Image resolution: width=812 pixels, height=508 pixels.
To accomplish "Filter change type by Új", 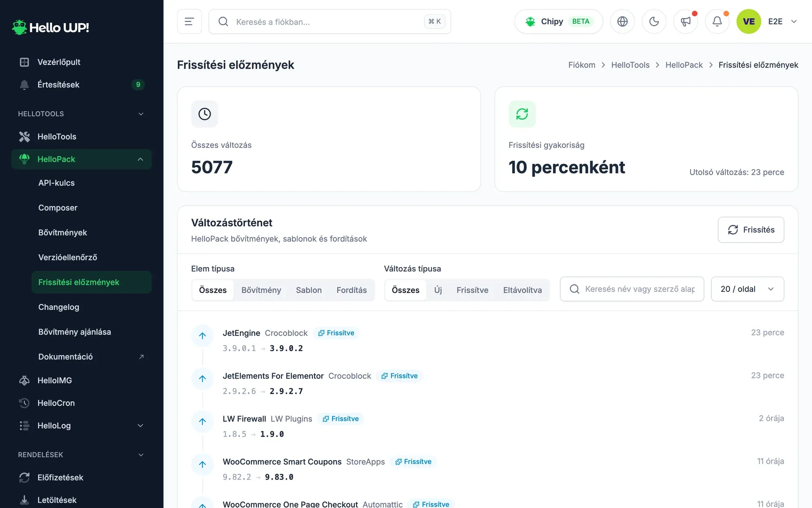I will tap(438, 290).
